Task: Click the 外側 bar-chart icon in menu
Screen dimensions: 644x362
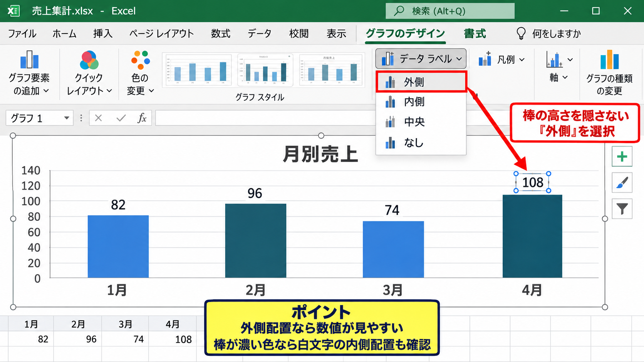Action: point(390,82)
